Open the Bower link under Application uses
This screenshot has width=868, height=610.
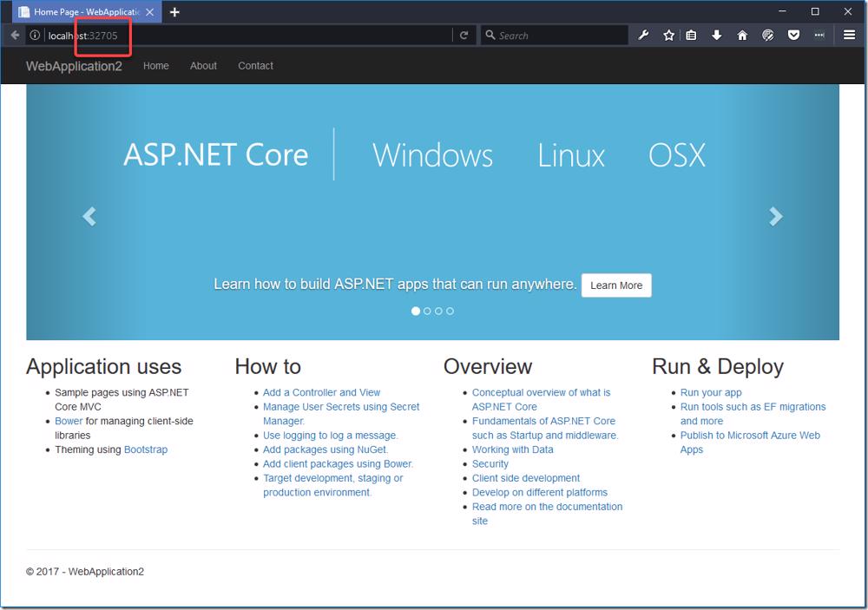(69, 421)
